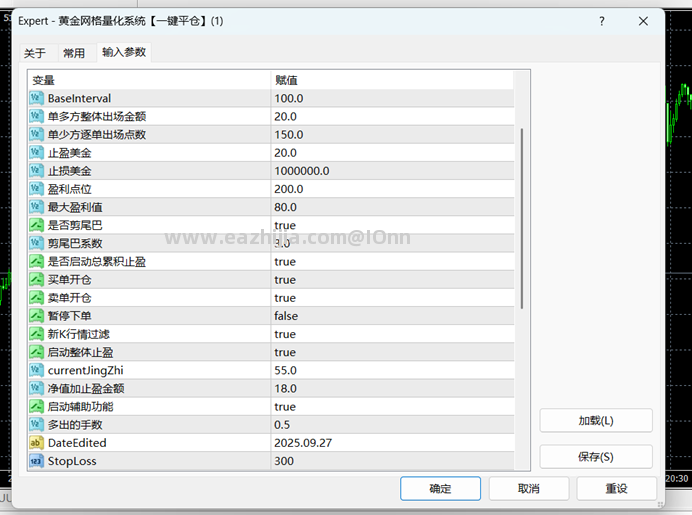Click the bool icon for 买单开仓
Image resolution: width=692 pixels, height=515 pixels.
tap(37, 279)
